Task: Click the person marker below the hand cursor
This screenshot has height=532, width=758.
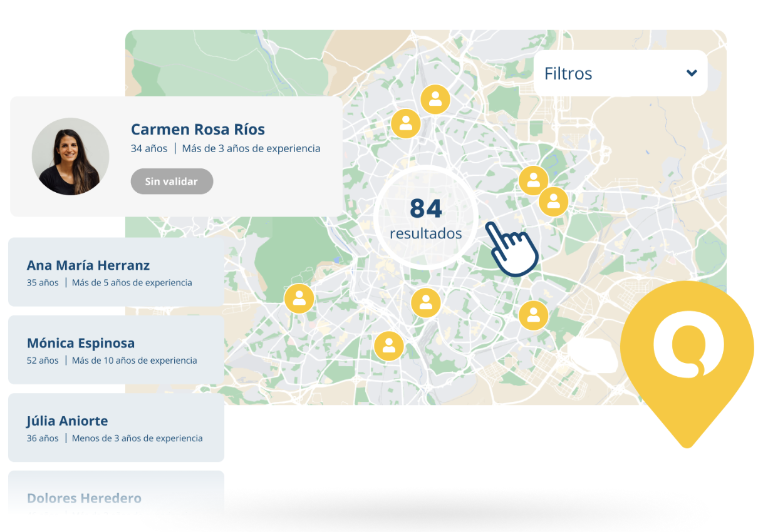Action: 533,314
